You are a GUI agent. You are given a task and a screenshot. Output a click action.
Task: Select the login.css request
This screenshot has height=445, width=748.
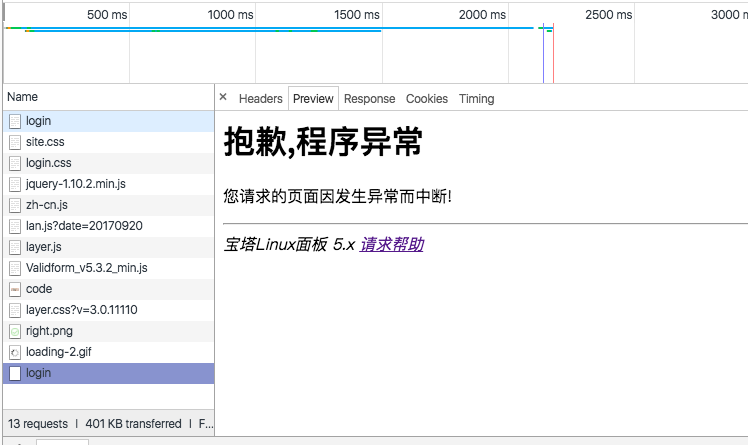(x=109, y=163)
